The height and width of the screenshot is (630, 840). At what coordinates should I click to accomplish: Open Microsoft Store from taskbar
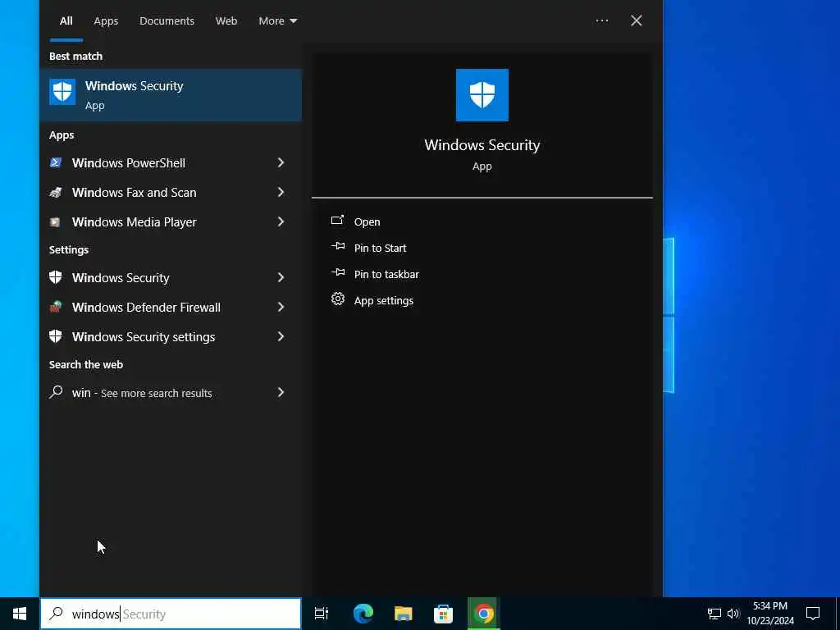point(444,614)
